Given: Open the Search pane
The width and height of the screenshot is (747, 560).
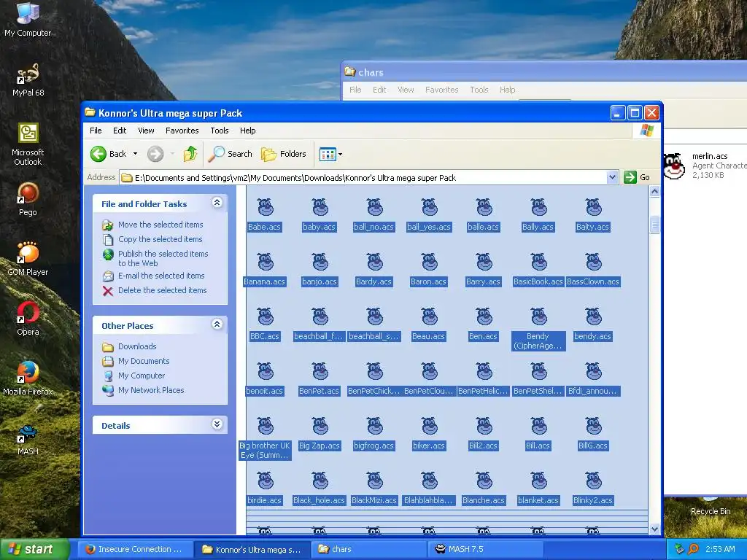Looking at the screenshot, I should pyautogui.click(x=231, y=154).
